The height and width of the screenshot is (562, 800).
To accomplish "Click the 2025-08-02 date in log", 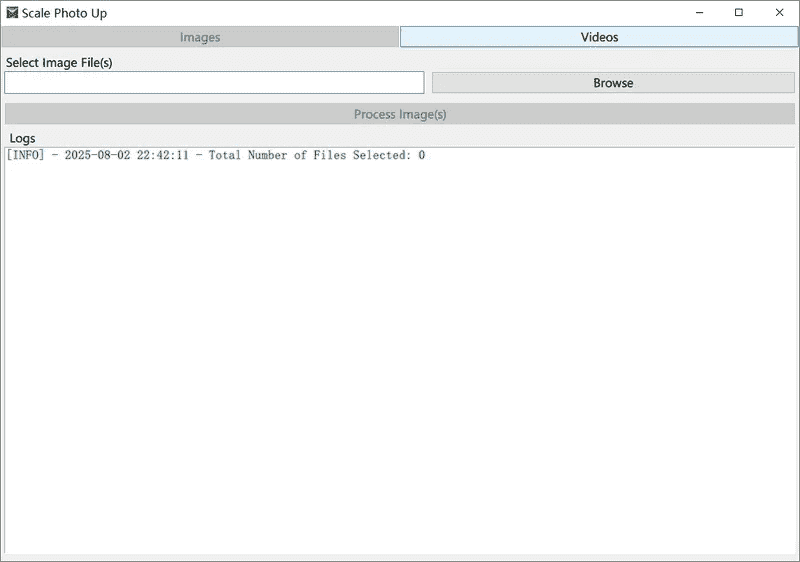I will [x=98, y=155].
